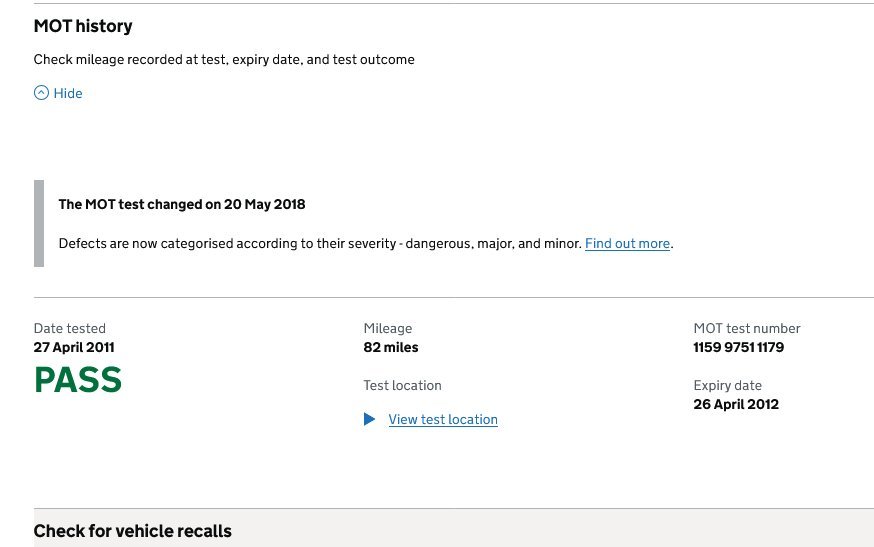Click the Mileage label

(x=388, y=328)
